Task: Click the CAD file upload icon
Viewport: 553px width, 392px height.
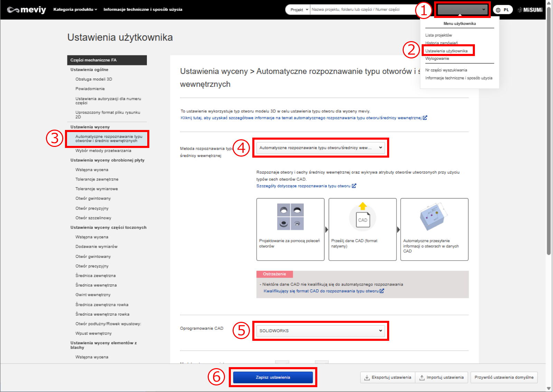Action: pos(363,217)
